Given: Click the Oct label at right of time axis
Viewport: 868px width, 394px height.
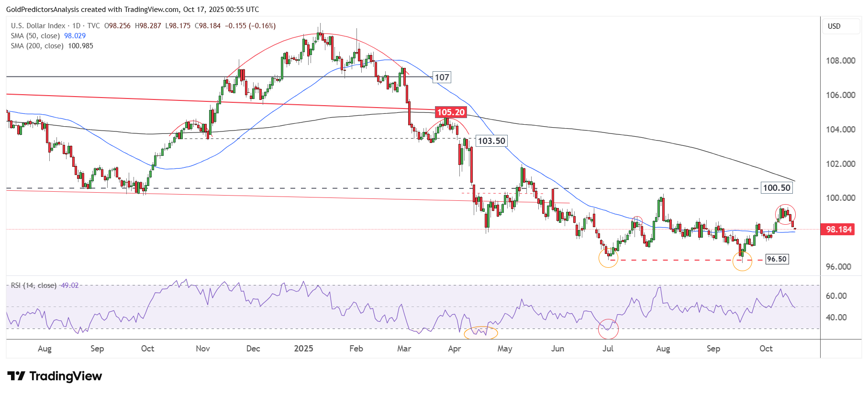Looking at the screenshot, I should click(766, 349).
